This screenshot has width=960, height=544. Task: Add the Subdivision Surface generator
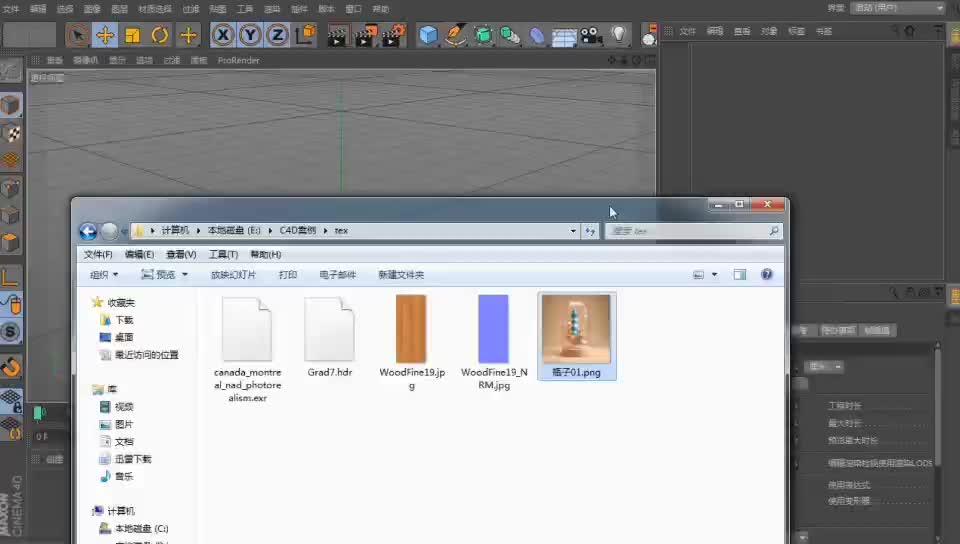pyautogui.click(x=482, y=35)
